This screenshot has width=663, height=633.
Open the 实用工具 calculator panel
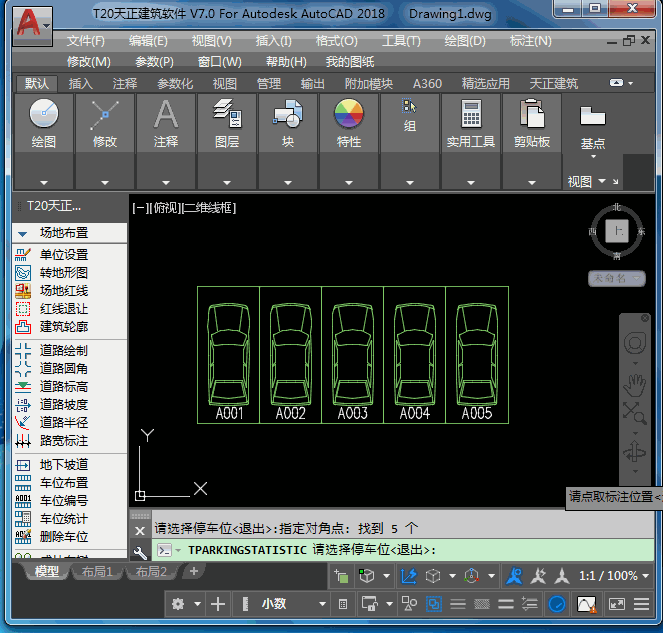(x=471, y=123)
